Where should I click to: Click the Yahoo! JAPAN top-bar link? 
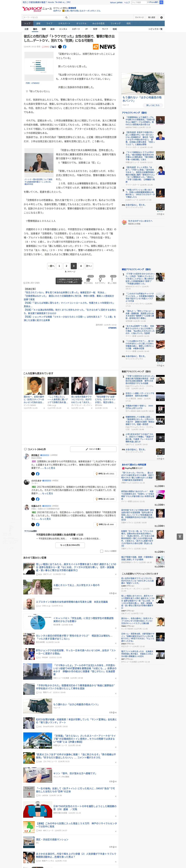point(116,2)
